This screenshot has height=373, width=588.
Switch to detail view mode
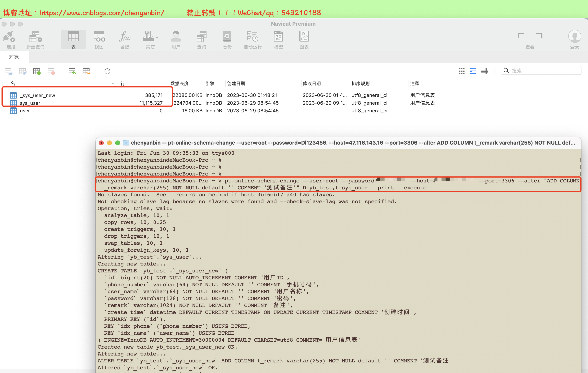click(x=485, y=71)
